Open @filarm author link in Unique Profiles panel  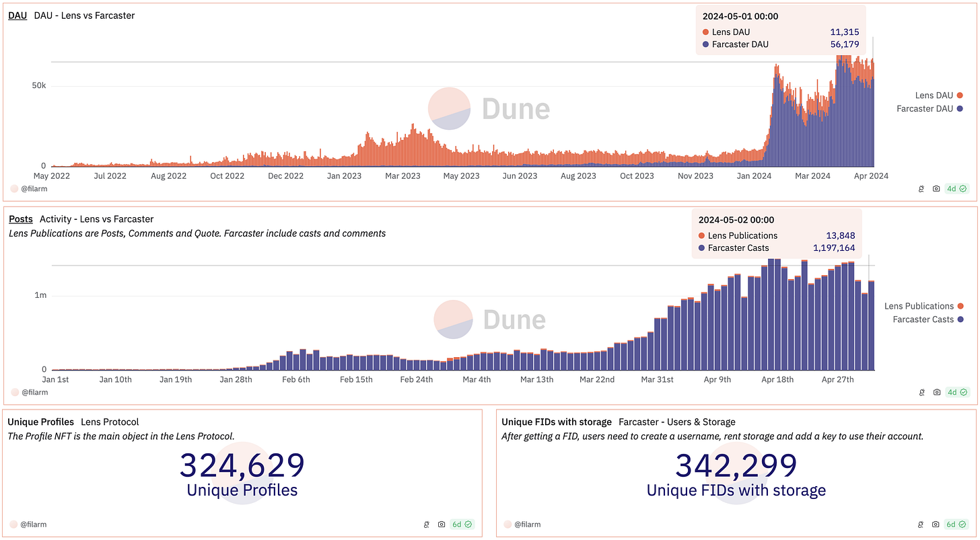pos(35,525)
